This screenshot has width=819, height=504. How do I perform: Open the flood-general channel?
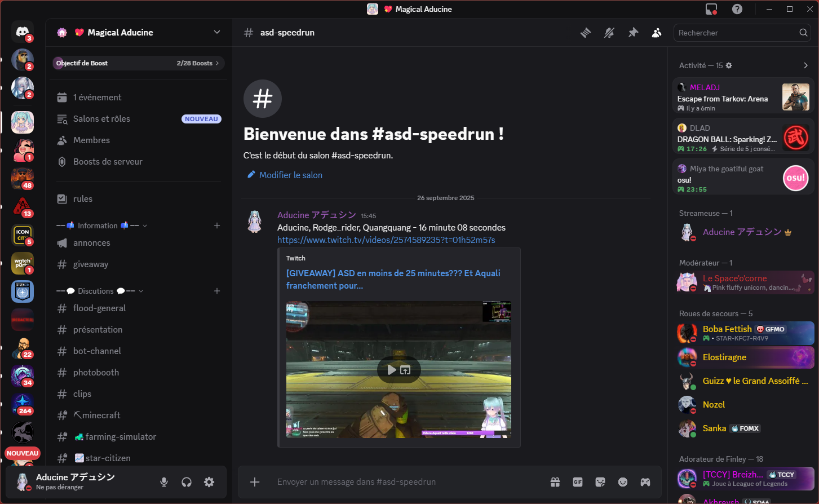coord(99,308)
